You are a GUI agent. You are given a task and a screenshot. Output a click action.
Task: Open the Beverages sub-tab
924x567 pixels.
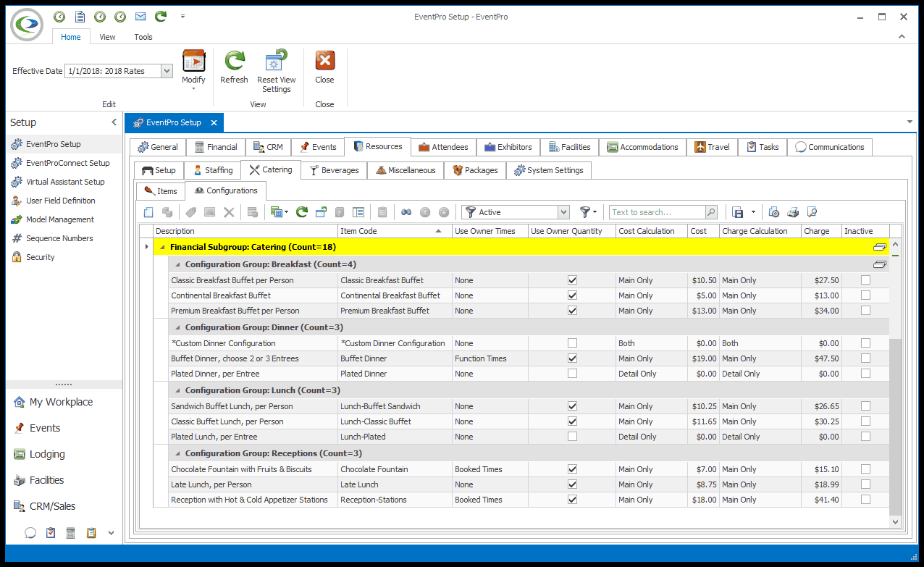334,170
